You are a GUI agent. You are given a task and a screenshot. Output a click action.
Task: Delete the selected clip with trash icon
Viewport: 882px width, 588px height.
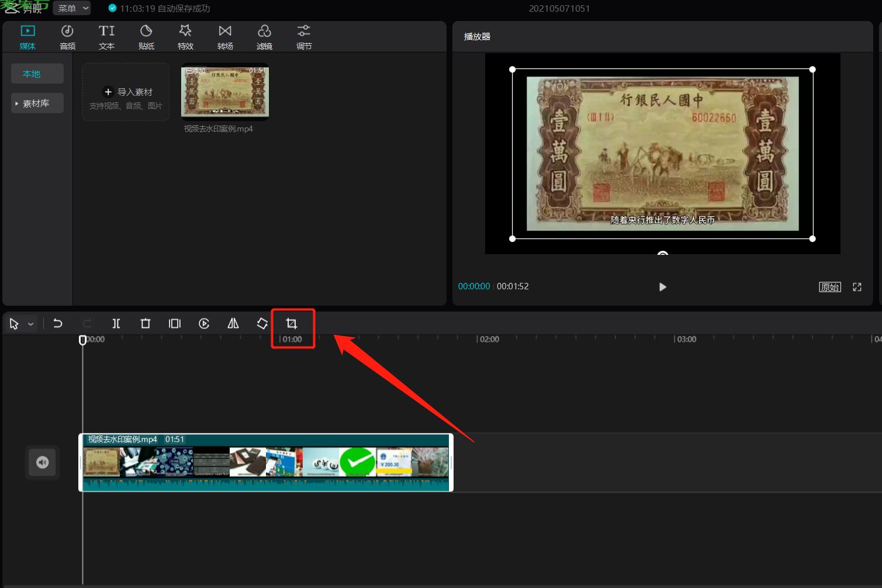click(146, 324)
